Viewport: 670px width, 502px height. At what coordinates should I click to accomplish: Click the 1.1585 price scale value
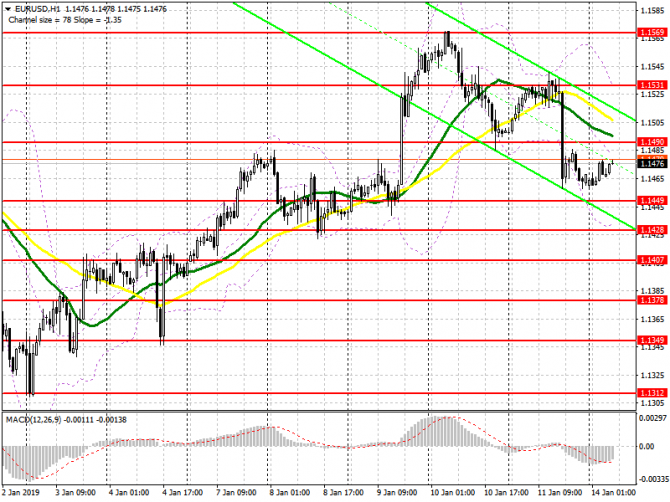click(653, 10)
